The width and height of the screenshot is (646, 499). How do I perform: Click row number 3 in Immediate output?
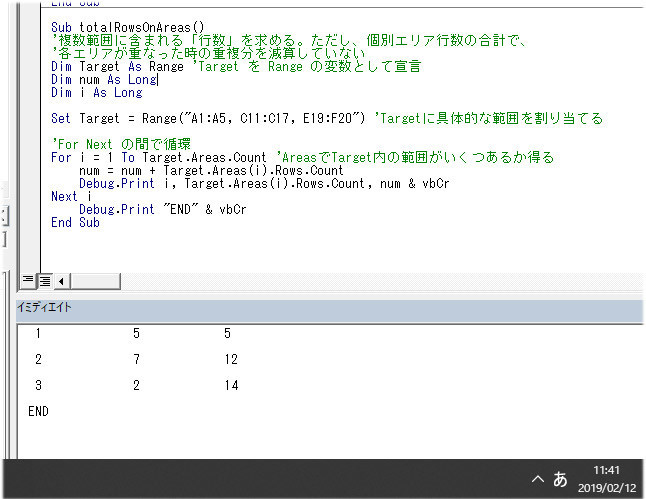click(38, 385)
